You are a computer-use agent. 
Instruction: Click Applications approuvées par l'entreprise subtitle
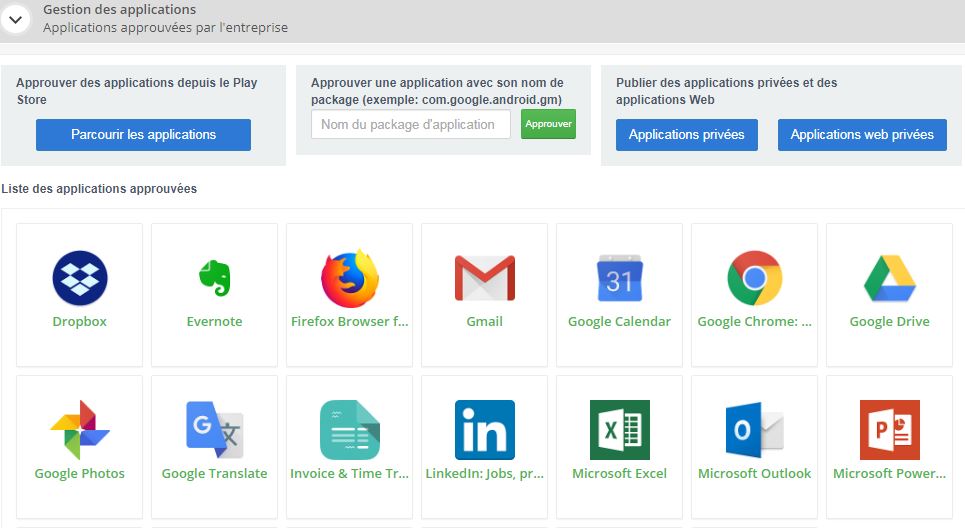point(166,28)
